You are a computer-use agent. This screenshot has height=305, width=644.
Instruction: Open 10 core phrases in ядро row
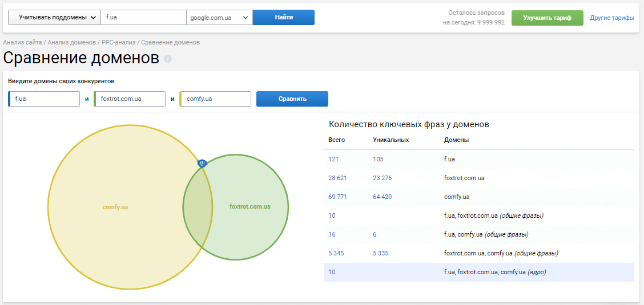pos(332,272)
